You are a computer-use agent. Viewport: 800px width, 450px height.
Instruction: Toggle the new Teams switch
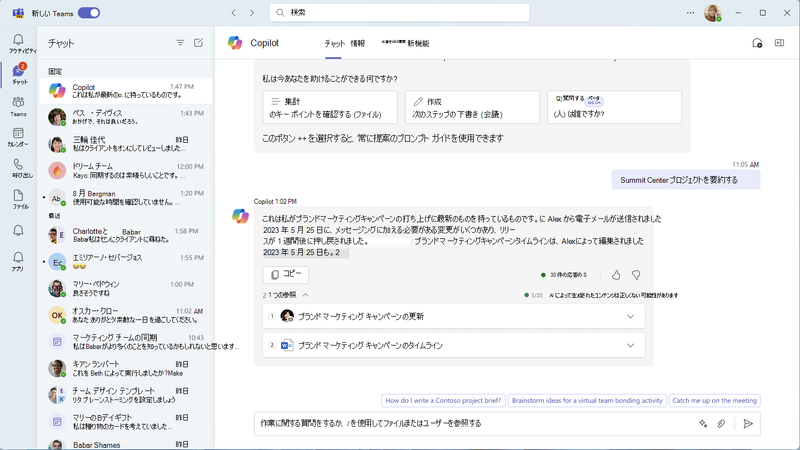89,13
